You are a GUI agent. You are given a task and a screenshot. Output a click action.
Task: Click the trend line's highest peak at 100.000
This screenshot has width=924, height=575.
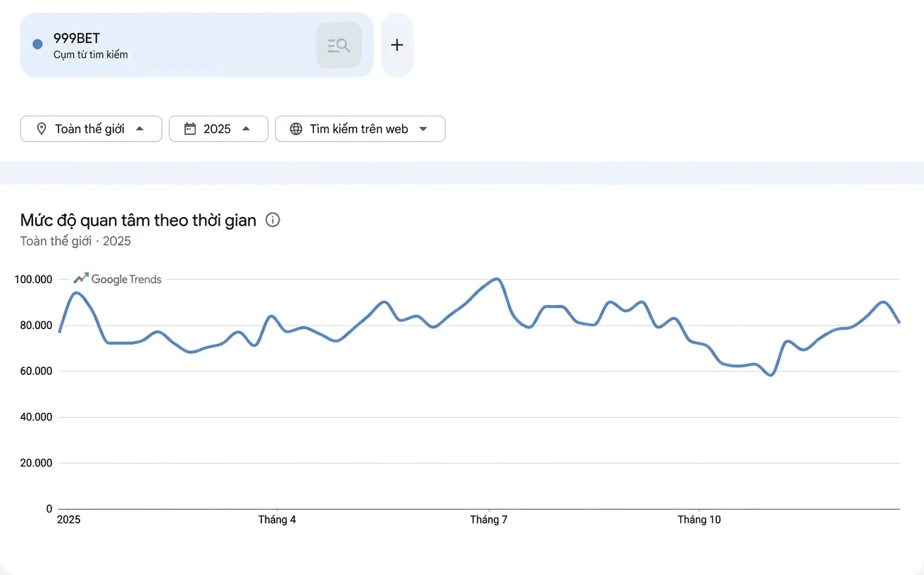[x=497, y=279]
